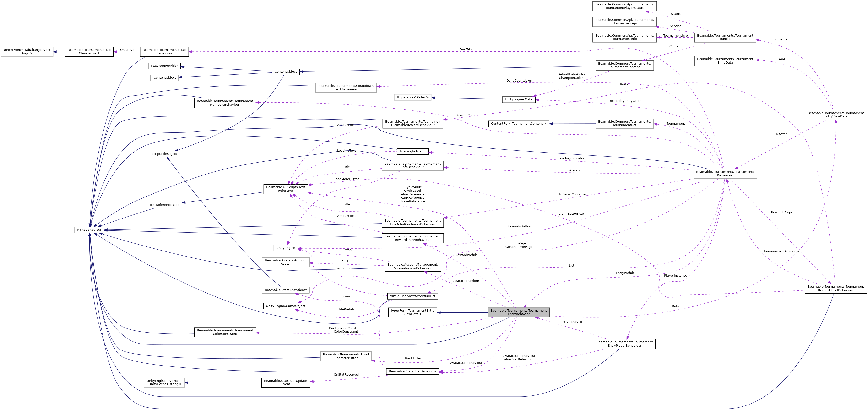Click the UnityEngine.Color node
This screenshot has width=868, height=410.
click(x=519, y=99)
